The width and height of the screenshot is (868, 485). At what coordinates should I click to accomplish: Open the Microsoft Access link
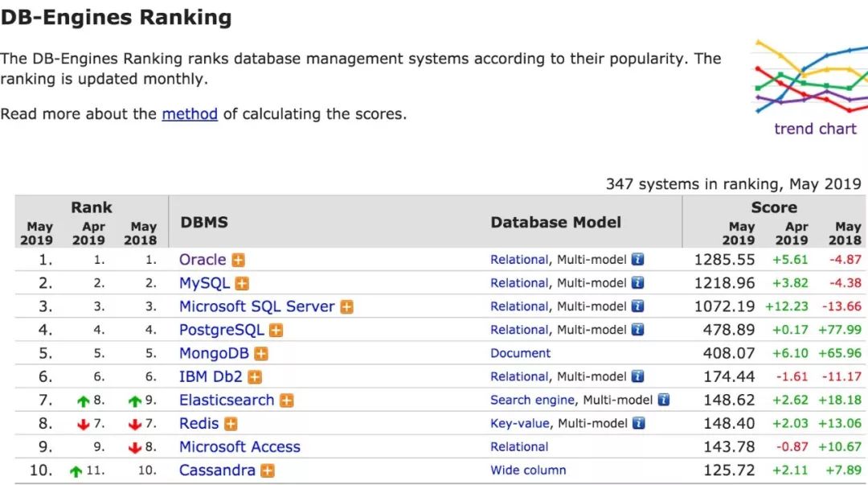[240, 446]
